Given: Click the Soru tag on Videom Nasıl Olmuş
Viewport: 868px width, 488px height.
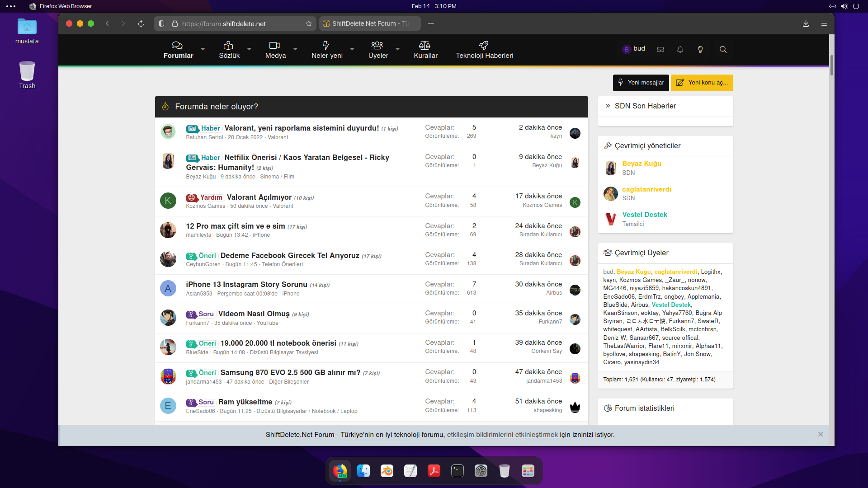Looking at the screenshot, I should tap(200, 314).
